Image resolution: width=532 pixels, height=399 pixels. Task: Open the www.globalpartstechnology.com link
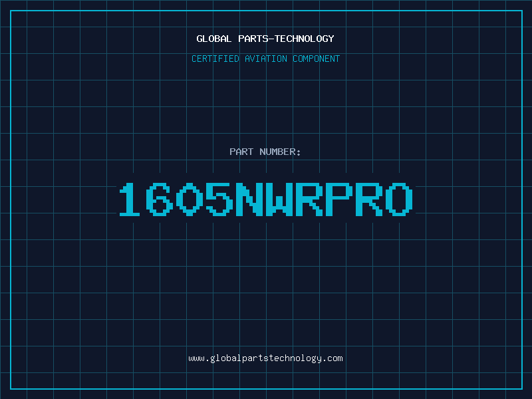tap(265, 358)
